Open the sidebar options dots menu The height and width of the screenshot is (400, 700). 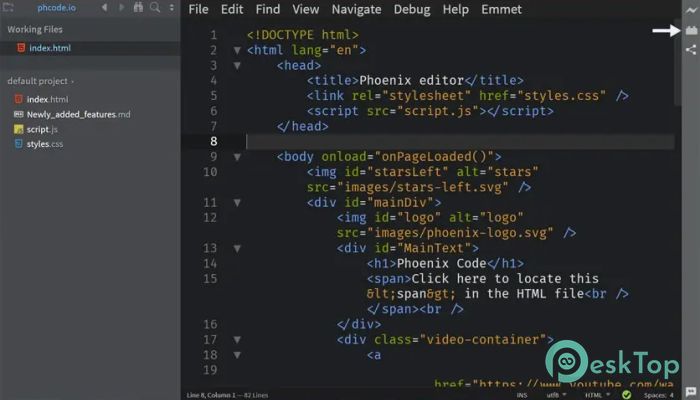tap(172, 8)
